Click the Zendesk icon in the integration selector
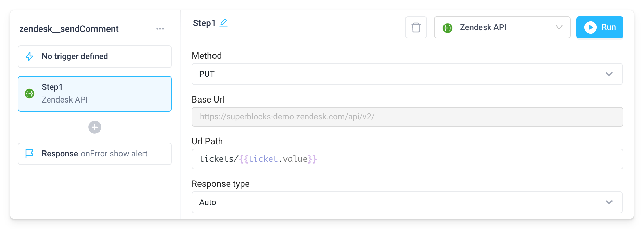 [448, 27]
